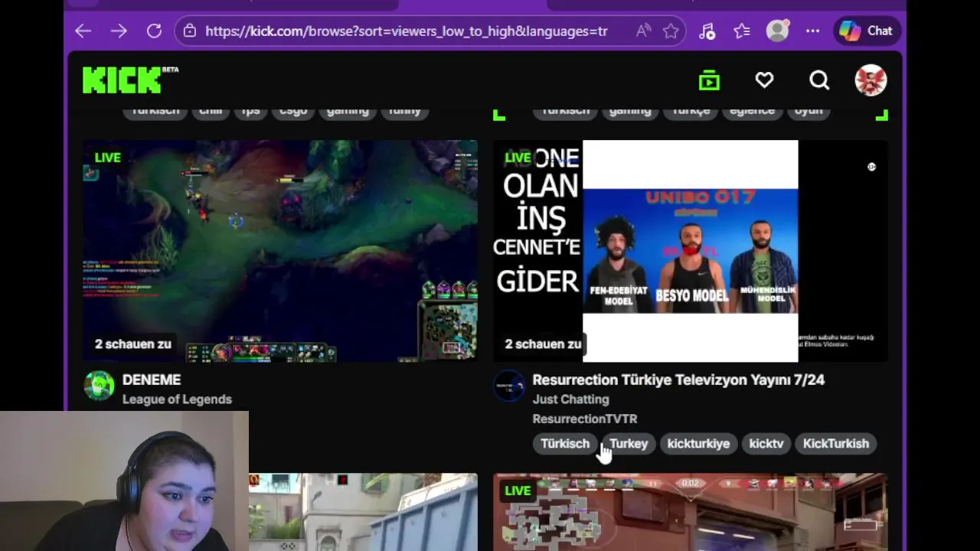
Task: Bookmark this page with star icon
Action: coord(671,31)
